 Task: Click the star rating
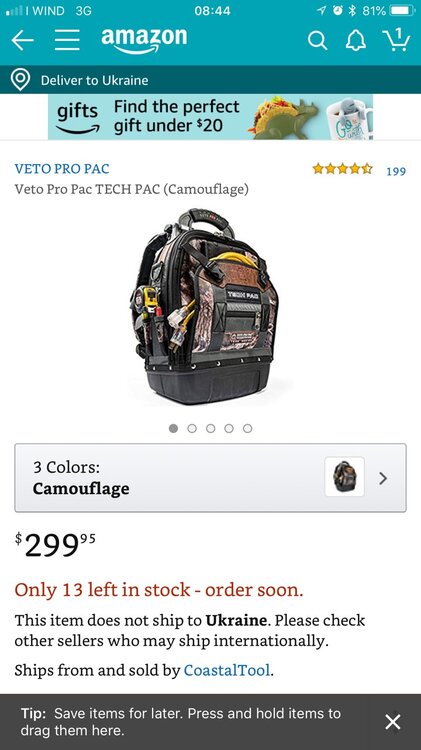pyautogui.click(x=342, y=169)
